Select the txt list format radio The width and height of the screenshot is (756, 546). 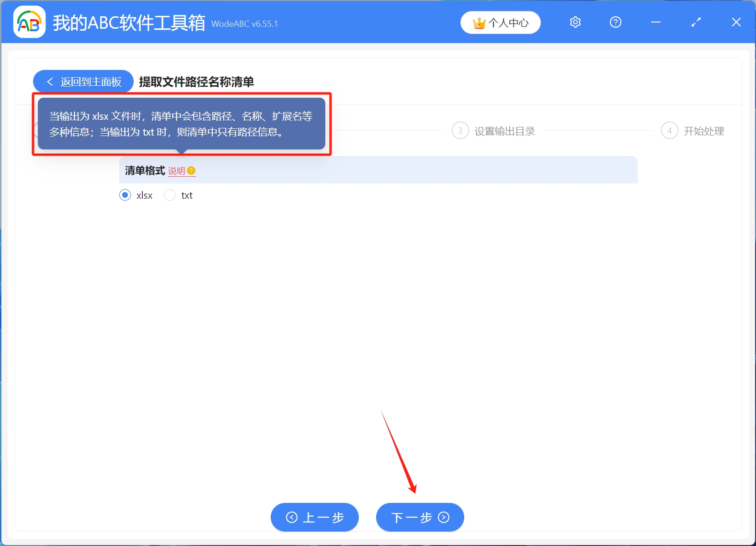170,195
